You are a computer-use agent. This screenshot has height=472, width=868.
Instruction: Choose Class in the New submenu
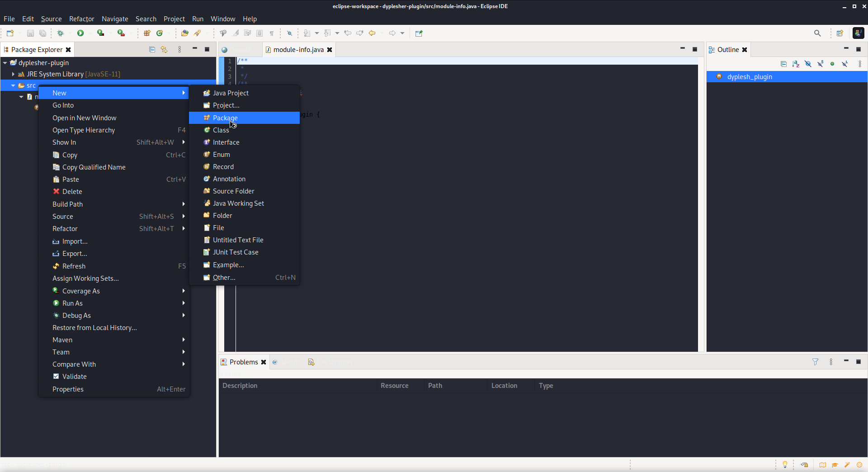[244, 130]
